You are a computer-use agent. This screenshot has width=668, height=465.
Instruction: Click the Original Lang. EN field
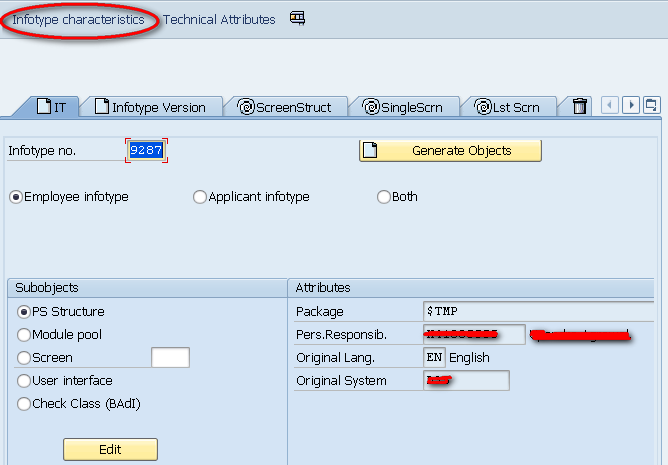434,357
